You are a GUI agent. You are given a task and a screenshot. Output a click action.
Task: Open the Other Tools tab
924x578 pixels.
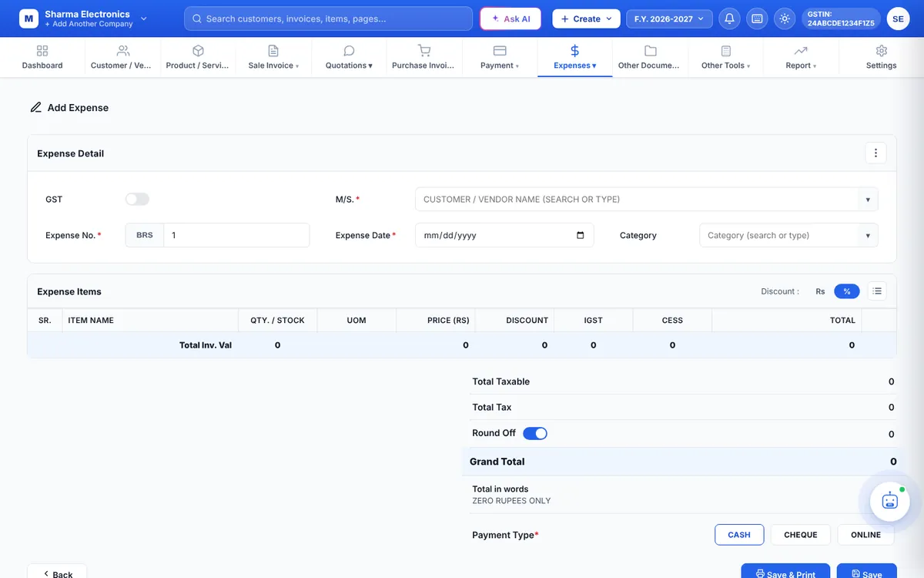[725, 58]
